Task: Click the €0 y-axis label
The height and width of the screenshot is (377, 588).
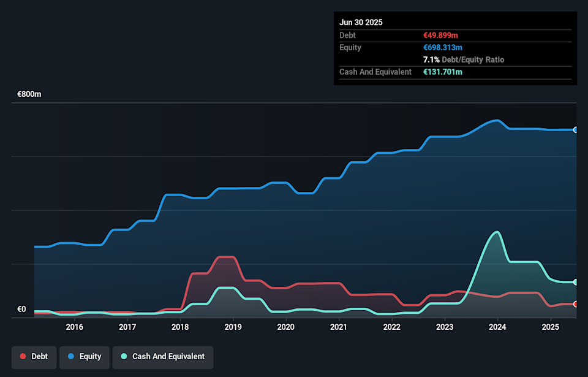Action: point(21,309)
